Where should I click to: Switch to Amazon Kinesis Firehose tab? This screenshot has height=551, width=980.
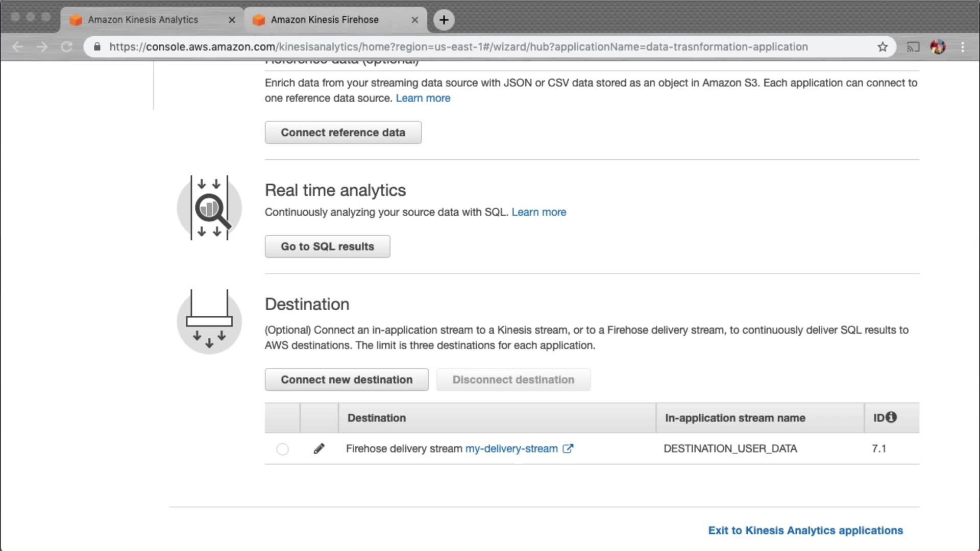(325, 20)
